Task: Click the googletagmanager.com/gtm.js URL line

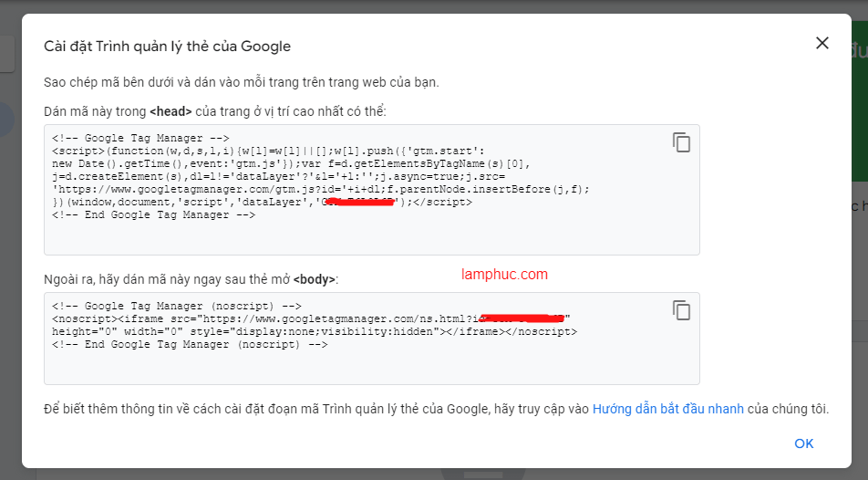Action: (321, 189)
